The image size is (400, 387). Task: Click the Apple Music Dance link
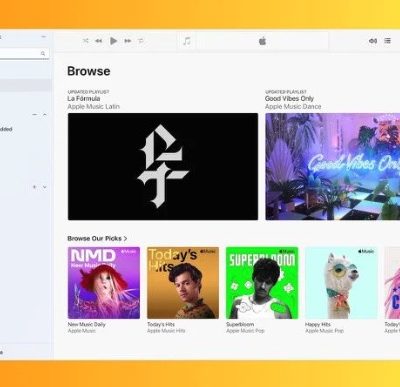(293, 107)
